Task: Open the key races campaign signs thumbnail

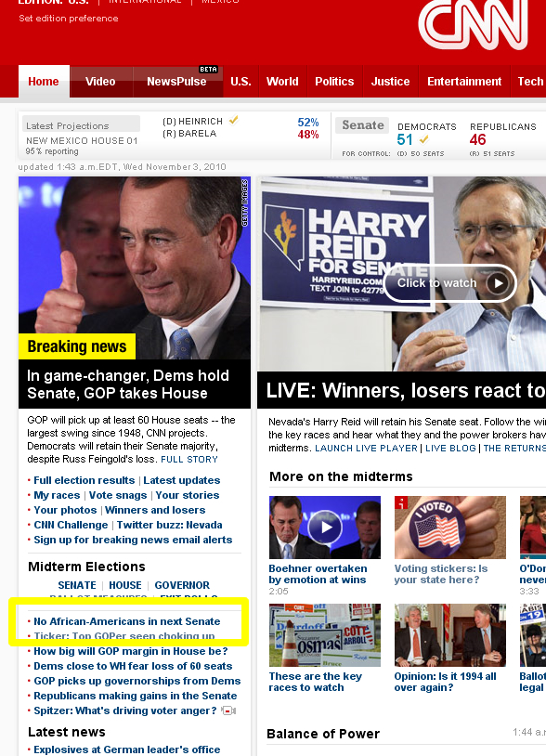Action: pos(325,635)
